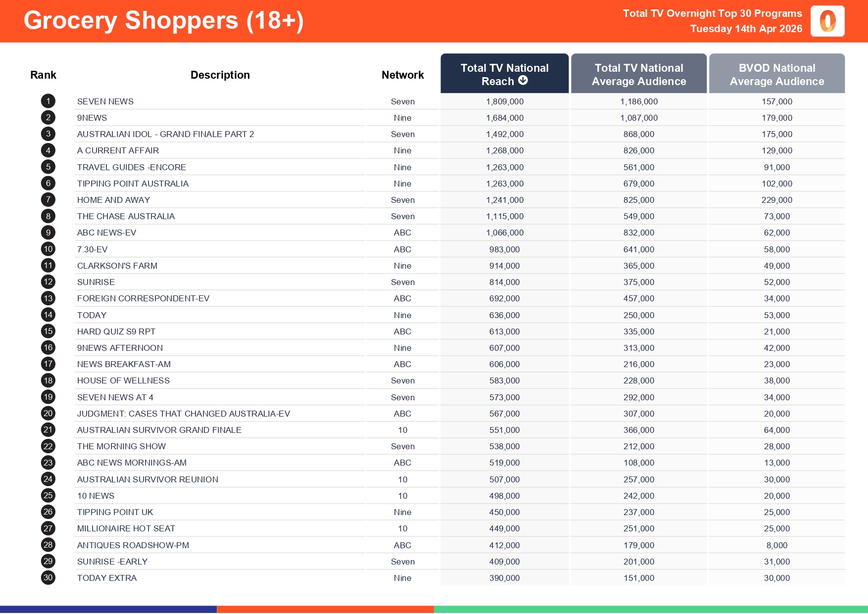The width and height of the screenshot is (868, 614).
Task: Click the Grocery Shoppers (18+) title
Action: (x=163, y=21)
